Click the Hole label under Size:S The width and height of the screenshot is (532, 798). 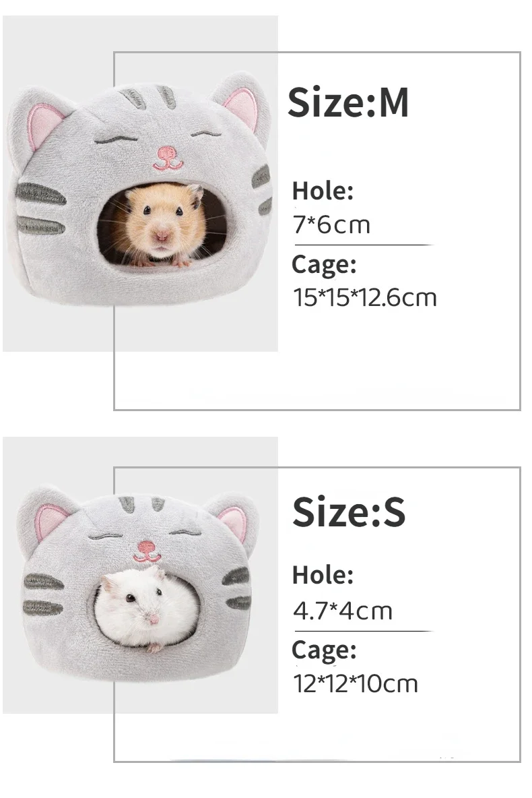tap(323, 575)
